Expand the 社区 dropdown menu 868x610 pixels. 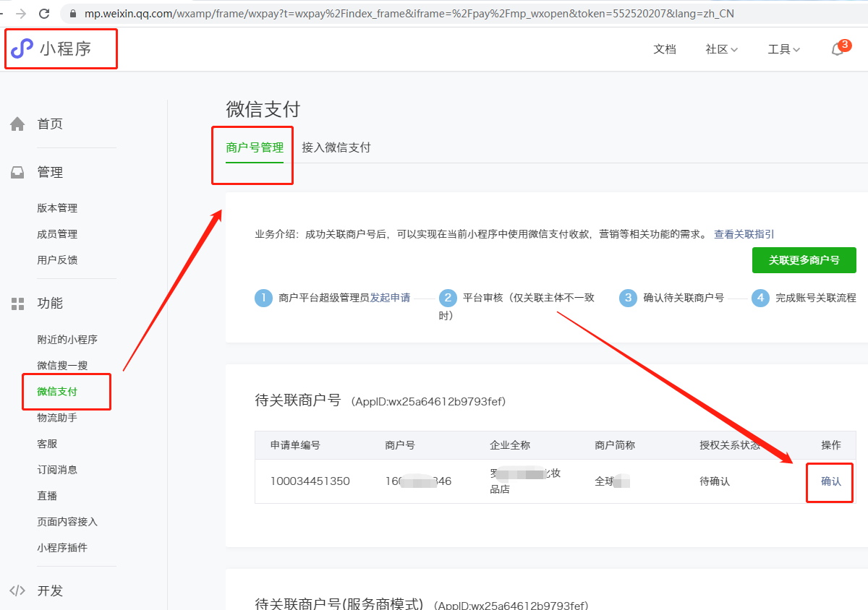pos(721,49)
